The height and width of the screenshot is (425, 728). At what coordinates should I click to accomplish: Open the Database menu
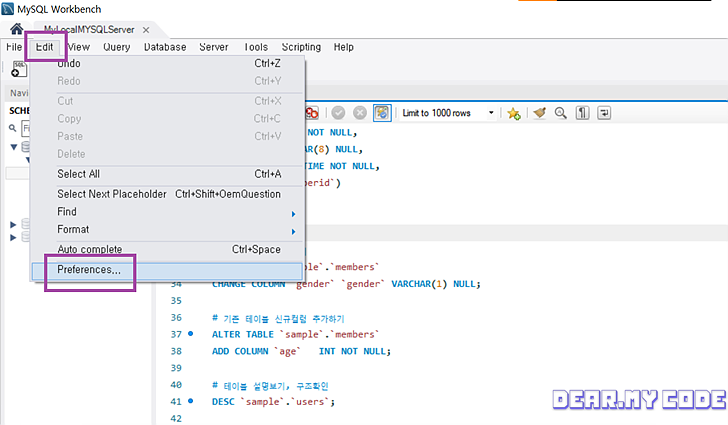[x=165, y=47]
